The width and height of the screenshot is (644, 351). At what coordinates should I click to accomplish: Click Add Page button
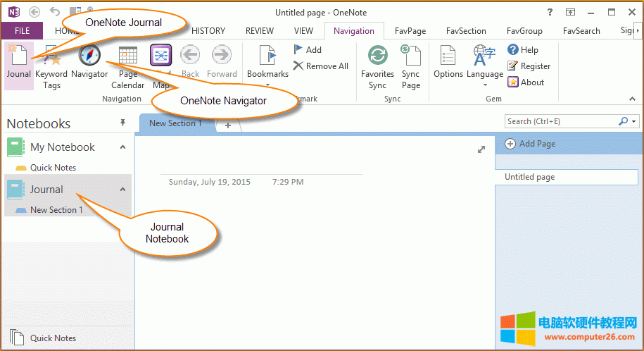(x=530, y=144)
